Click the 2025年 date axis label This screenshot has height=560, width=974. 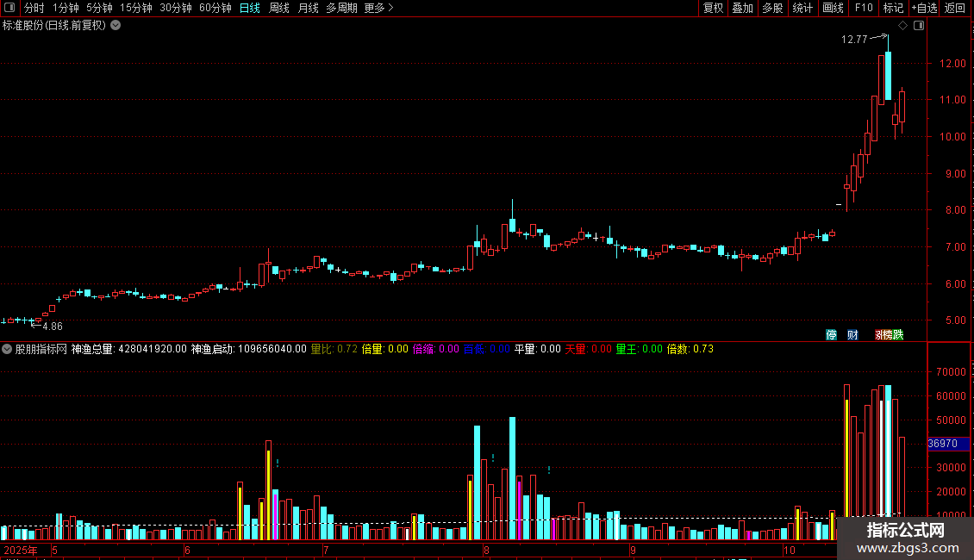(21, 550)
